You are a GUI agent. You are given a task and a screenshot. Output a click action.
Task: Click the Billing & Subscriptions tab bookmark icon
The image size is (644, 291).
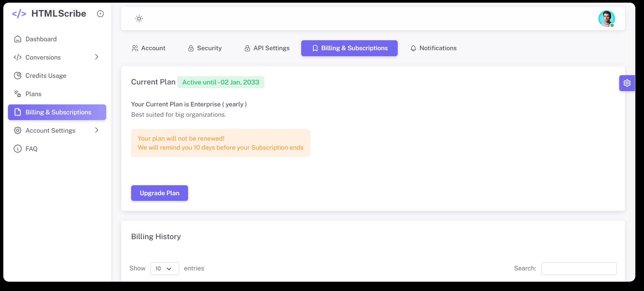pos(315,49)
